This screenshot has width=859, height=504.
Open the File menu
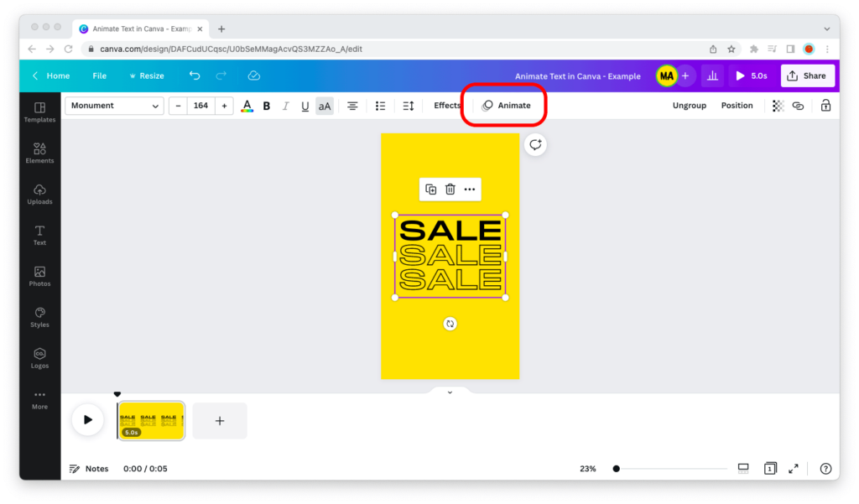click(x=99, y=75)
